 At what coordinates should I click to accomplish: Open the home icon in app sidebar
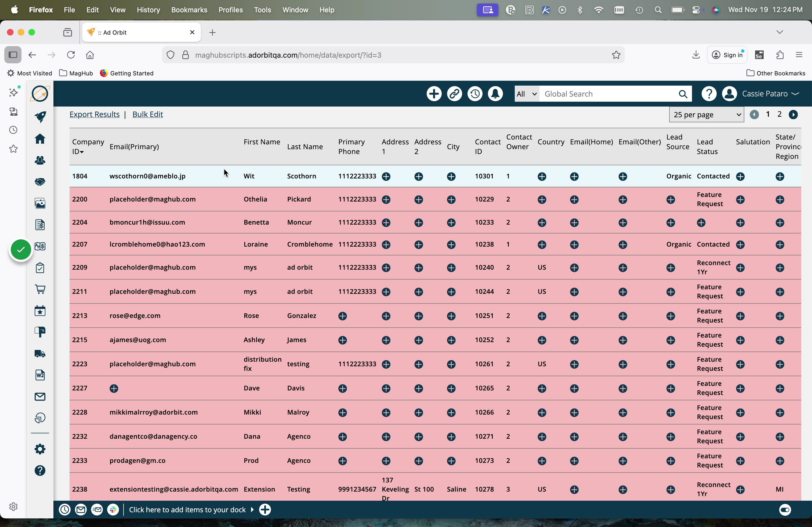(40, 139)
